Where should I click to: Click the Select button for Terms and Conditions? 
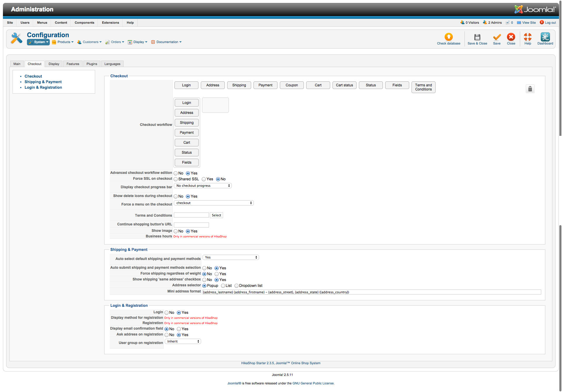tap(216, 215)
